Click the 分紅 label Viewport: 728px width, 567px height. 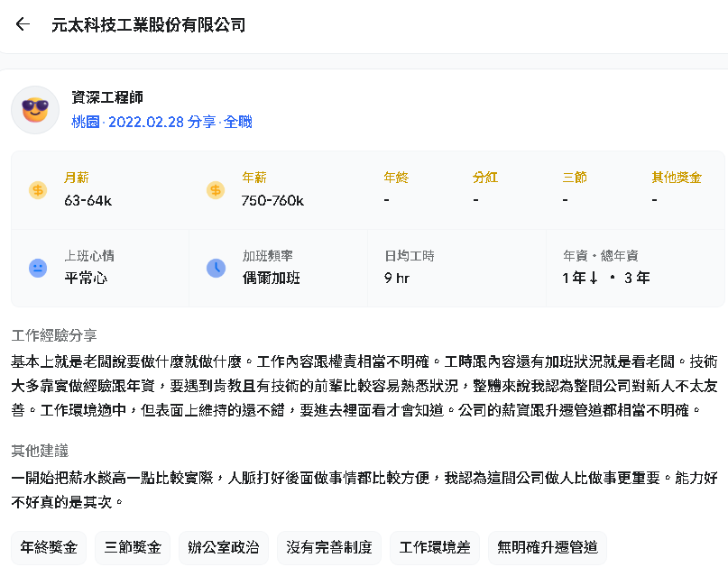[485, 178]
